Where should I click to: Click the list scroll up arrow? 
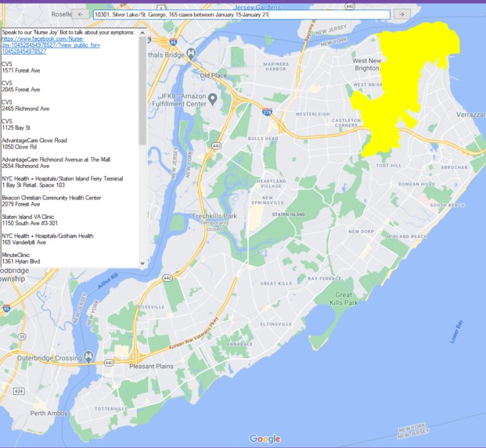pos(142,33)
